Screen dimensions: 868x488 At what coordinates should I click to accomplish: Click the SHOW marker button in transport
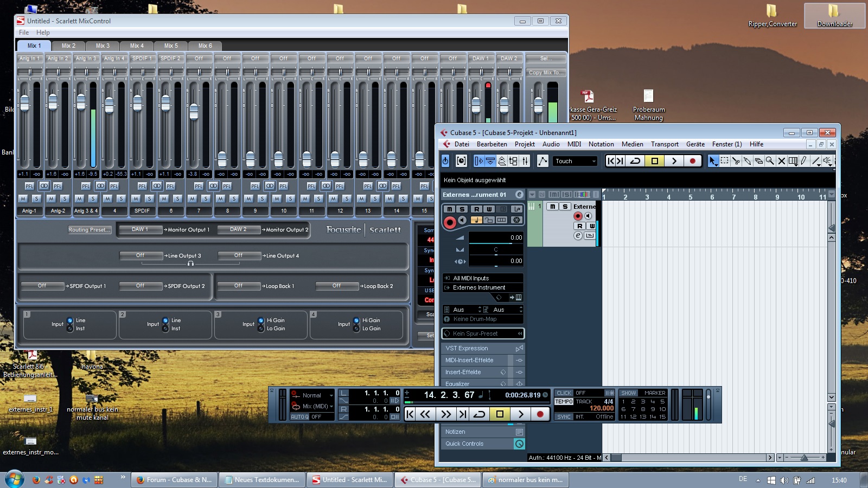pos(629,393)
